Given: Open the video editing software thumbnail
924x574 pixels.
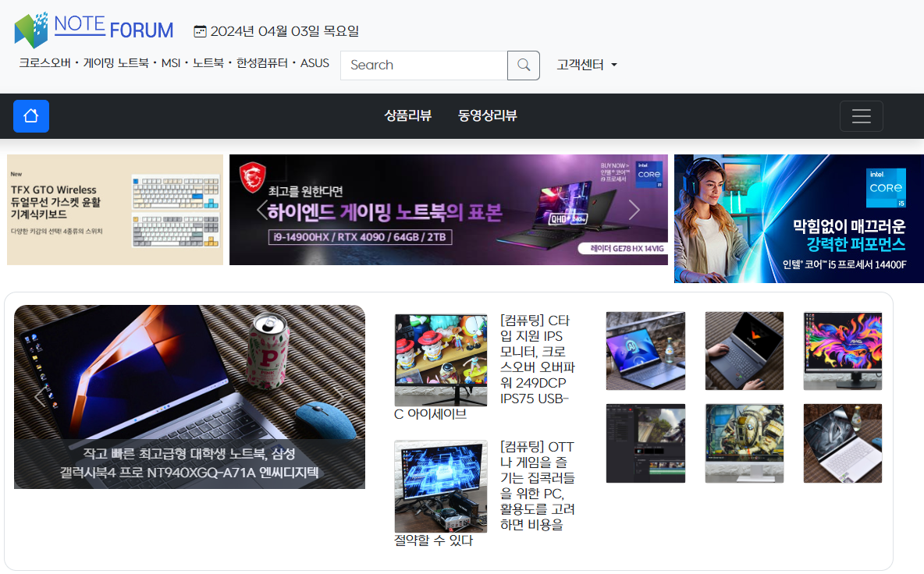Looking at the screenshot, I should (x=646, y=443).
